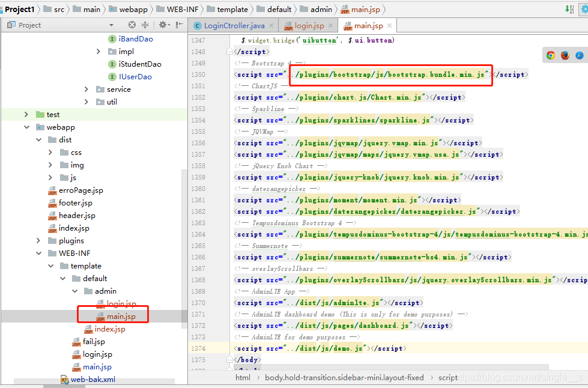588x388 pixels.
Task: Expand the util folder
Action: (x=86, y=102)
